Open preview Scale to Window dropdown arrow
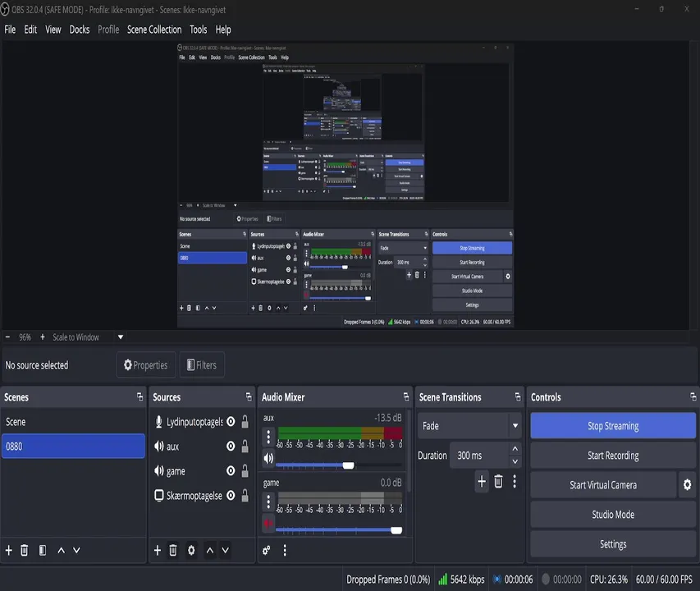The image size is (700, 591). [x=121, y=337]
